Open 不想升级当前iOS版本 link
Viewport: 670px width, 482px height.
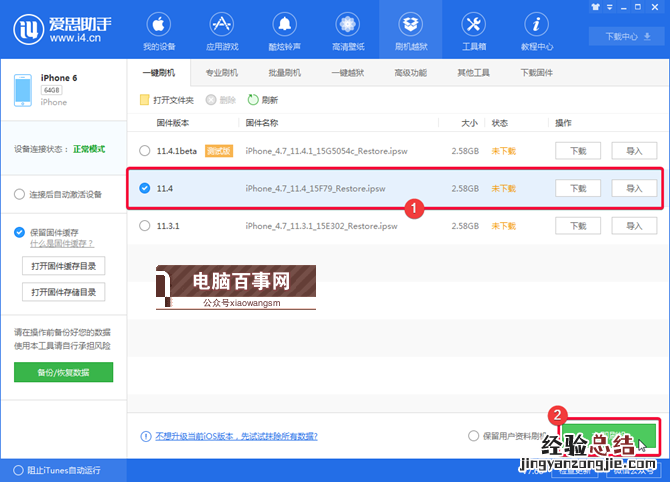(236, 436)
